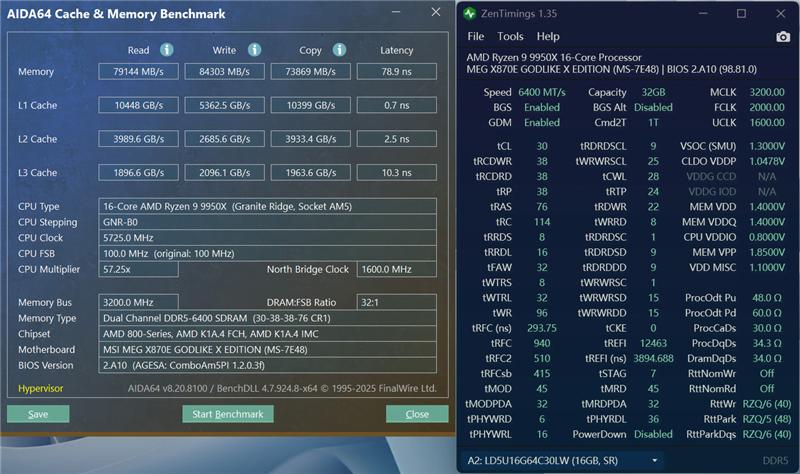Click the RttPark value RZQ/5 (48)
This screenshot has height=474, width=800.
pos(767,419)
